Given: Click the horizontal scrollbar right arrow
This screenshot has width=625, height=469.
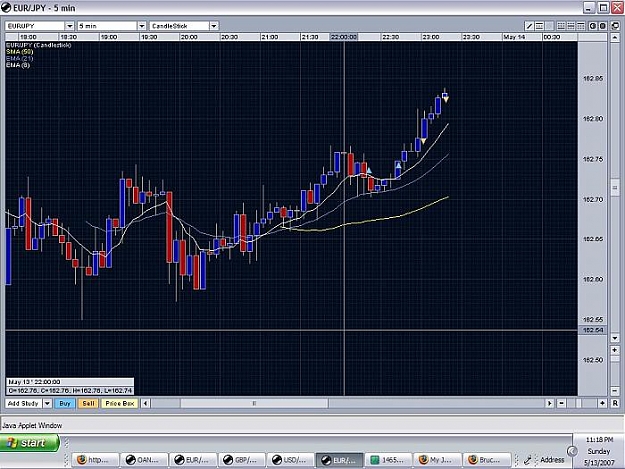Looking at the screenshot, I should tap(550, 404).
